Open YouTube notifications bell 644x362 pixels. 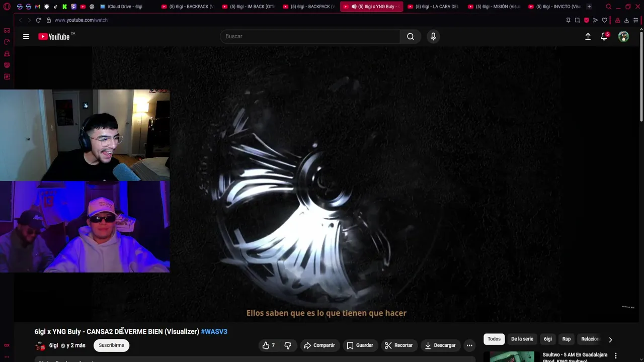point(604,36)
